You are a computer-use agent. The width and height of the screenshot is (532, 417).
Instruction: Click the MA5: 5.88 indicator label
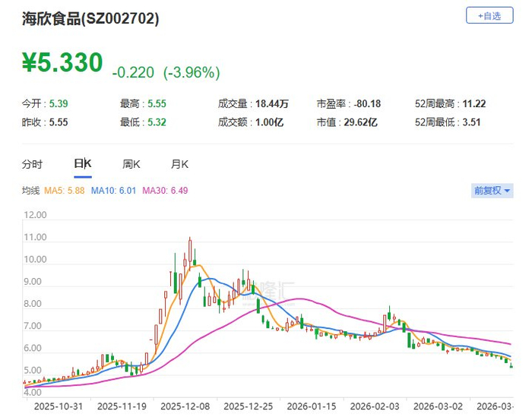tap(64, 191)
